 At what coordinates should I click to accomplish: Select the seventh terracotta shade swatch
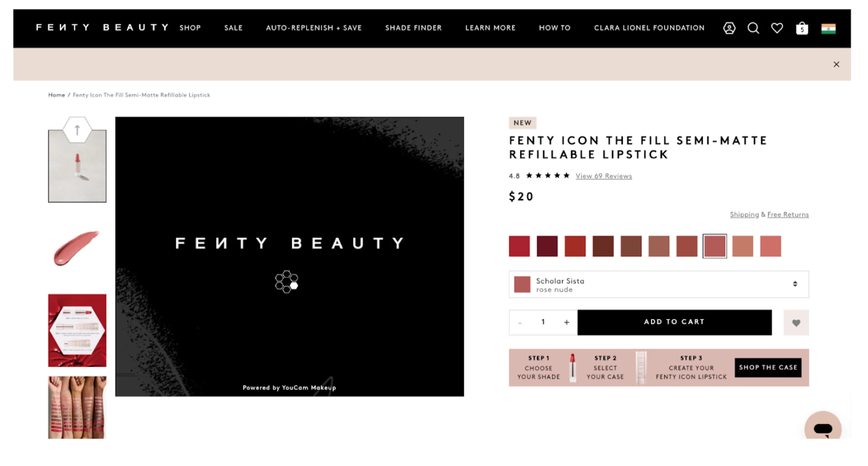click(x=687, y=246)
